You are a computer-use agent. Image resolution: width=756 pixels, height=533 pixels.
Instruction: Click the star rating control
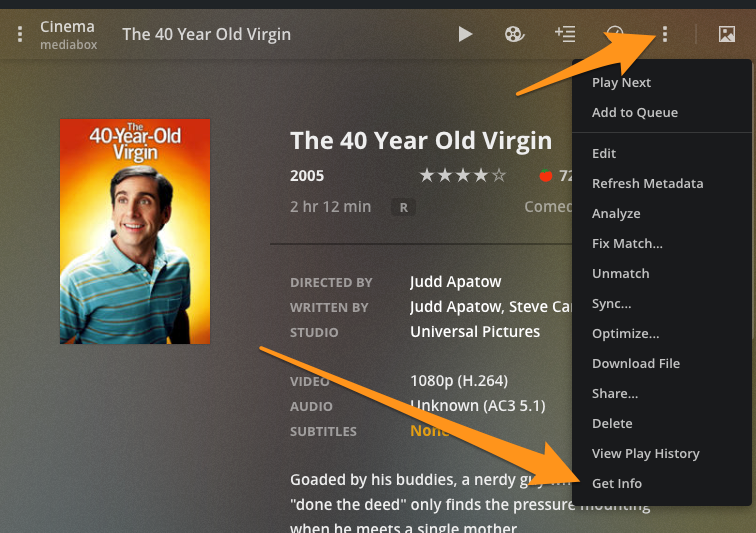(x=463, y=175)
